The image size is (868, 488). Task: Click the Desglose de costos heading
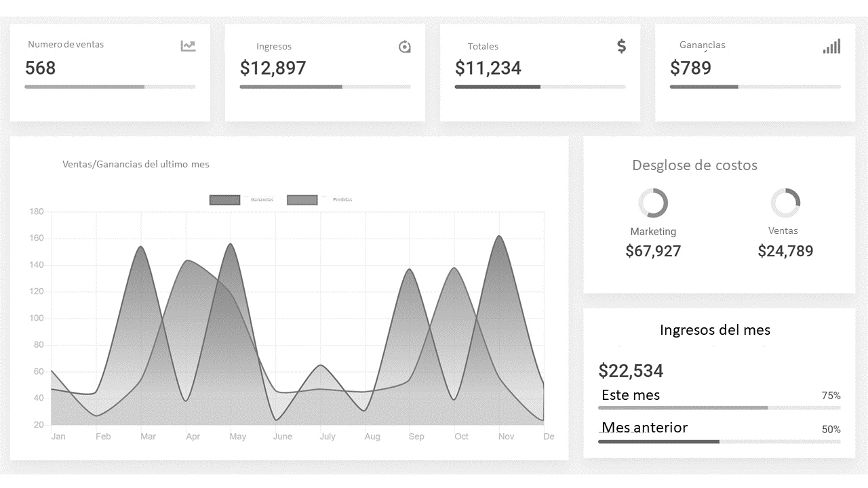pos(694,165)
